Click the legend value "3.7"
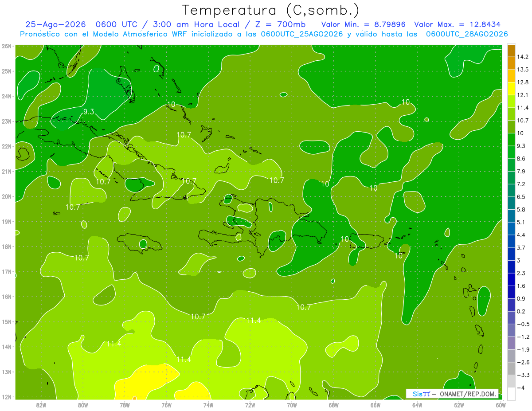Viewport: 532px width, 411px height. 521,247
